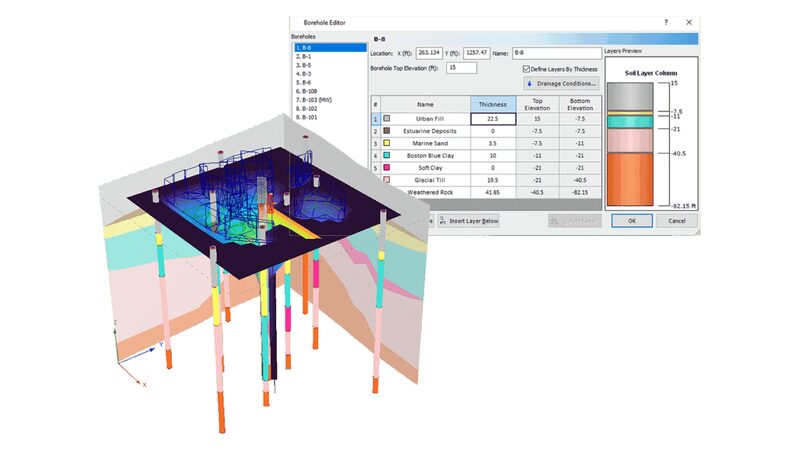
Task: Edit the X (ft) location field
Action: [429, 53]
